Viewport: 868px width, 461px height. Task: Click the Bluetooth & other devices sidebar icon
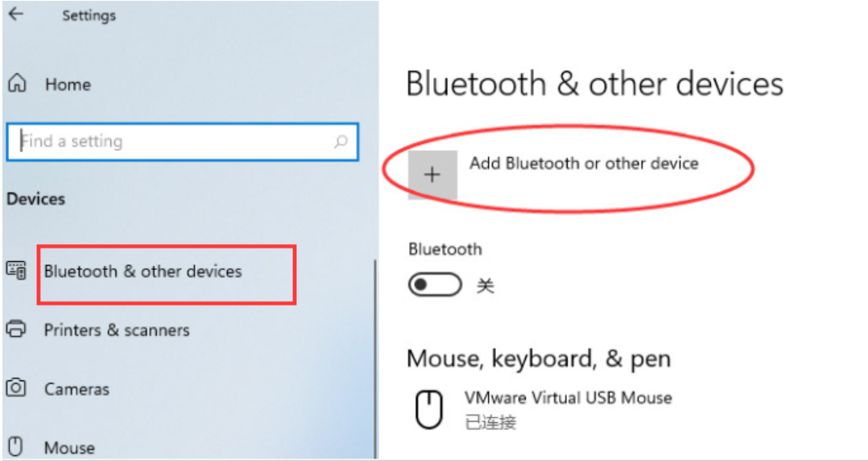tap(16, 271)
